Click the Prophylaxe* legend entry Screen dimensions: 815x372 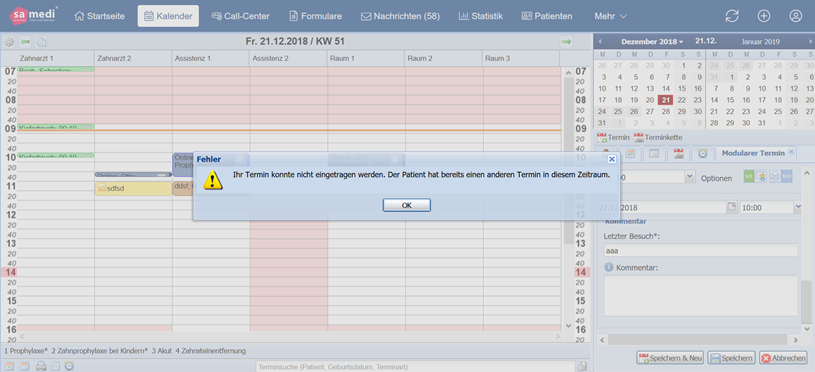26,351
